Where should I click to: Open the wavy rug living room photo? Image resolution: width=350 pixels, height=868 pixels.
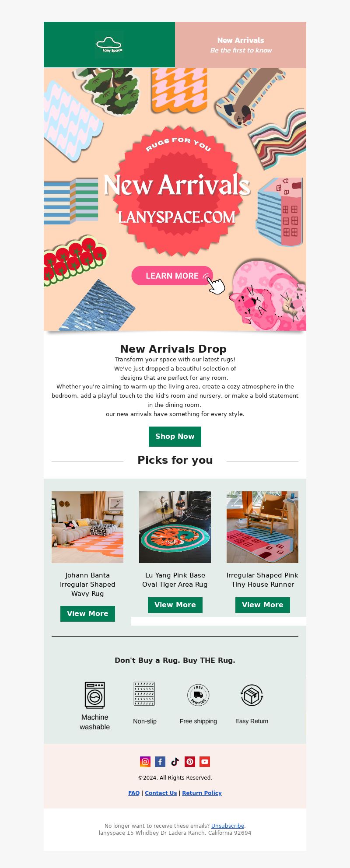(x=87, y=527)
